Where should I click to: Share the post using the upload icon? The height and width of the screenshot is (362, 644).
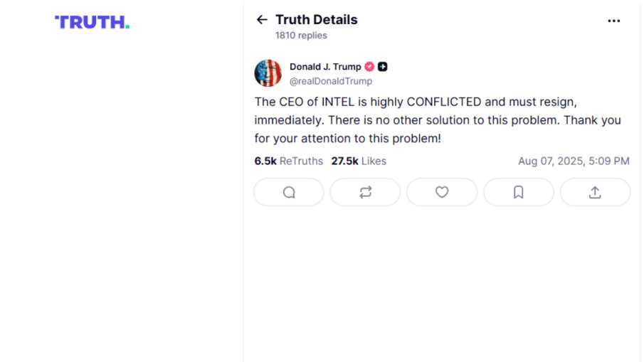pos(595,192)
